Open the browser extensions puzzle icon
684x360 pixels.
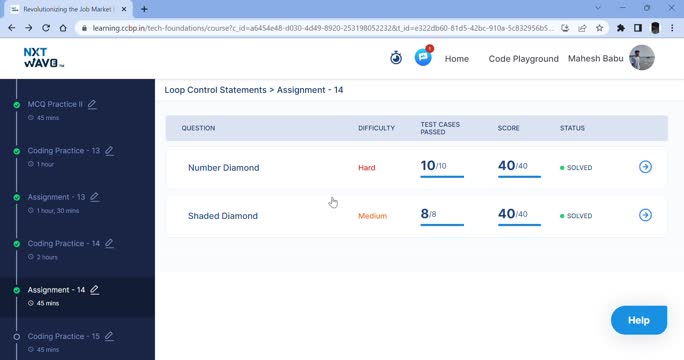(x=620, y=28)
